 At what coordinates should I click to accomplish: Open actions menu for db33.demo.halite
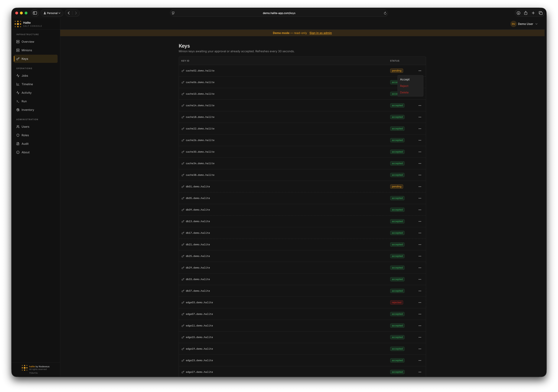point(419,279)
